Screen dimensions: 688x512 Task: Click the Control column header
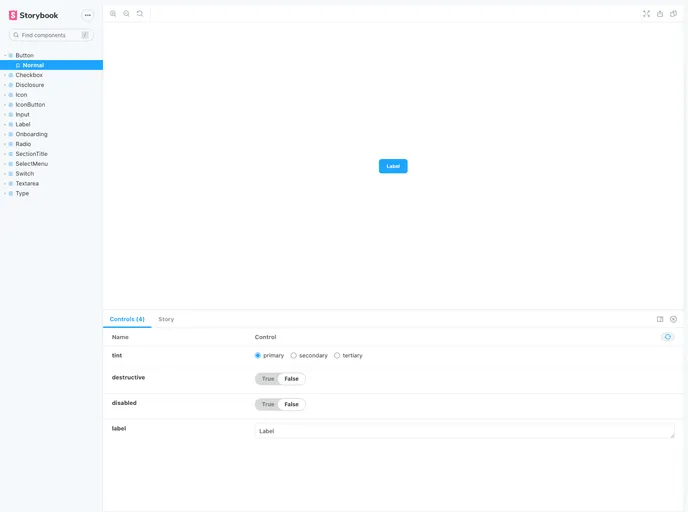[x=265, y=337]
